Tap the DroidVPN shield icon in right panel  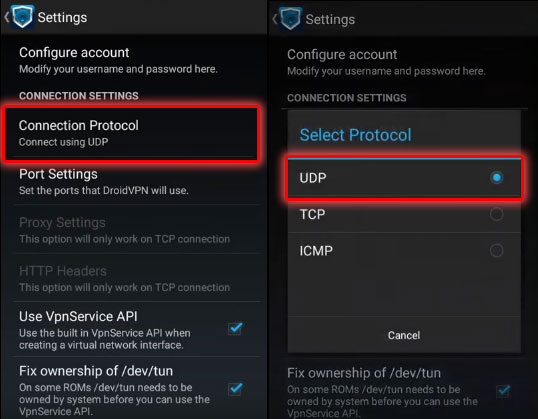(291, 19)
